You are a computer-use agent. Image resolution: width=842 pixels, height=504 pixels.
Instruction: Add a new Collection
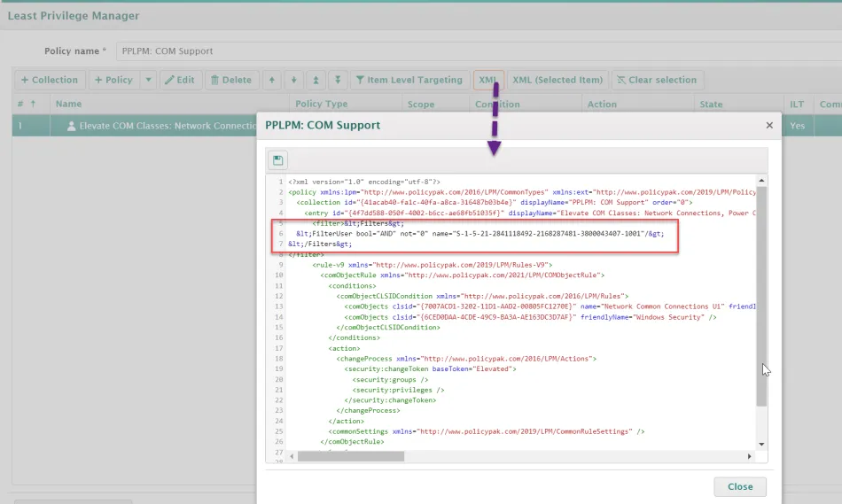pyautogui.click(x=50, y=80)
